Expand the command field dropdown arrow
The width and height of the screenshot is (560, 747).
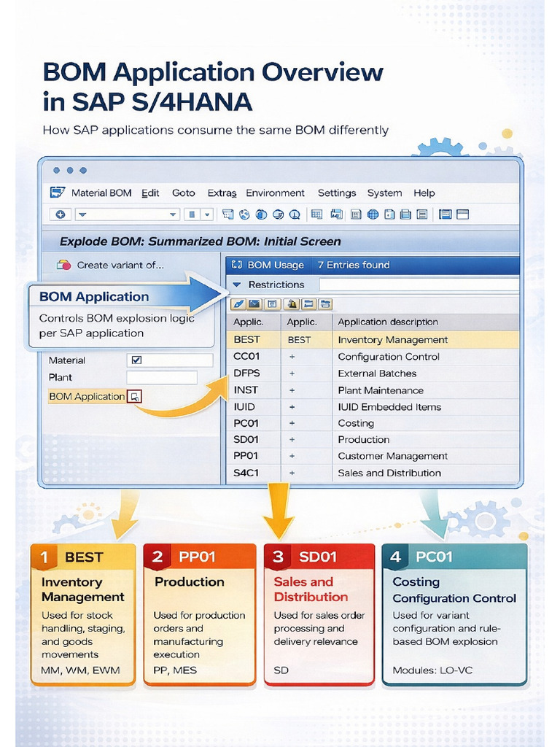click(x=173, y=214)
